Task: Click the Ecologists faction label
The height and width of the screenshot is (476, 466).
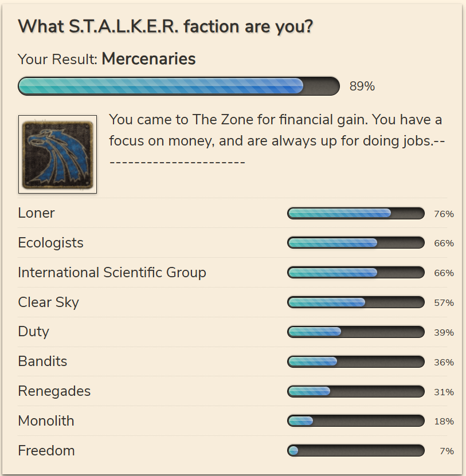Action: [51, 243]
